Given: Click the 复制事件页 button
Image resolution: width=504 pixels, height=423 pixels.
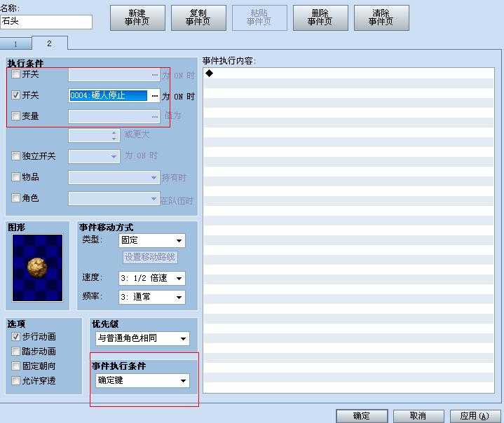Looking at the screenshot, I should click(x=198, y=18).
